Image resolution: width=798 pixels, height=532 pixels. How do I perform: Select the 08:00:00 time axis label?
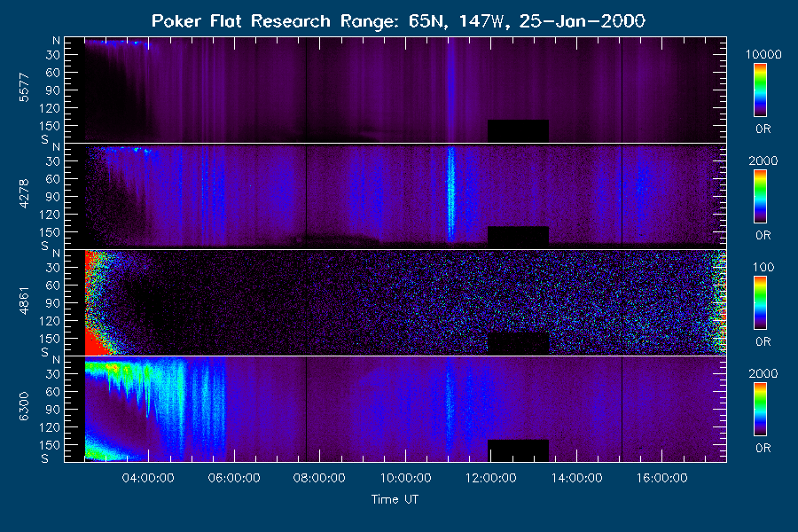[320, 479]
